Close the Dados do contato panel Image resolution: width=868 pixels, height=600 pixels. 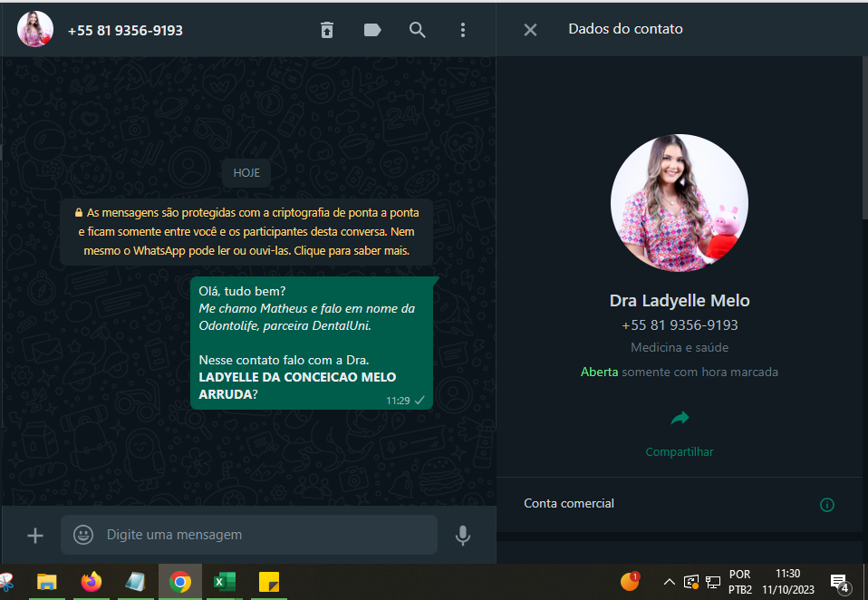530,30
